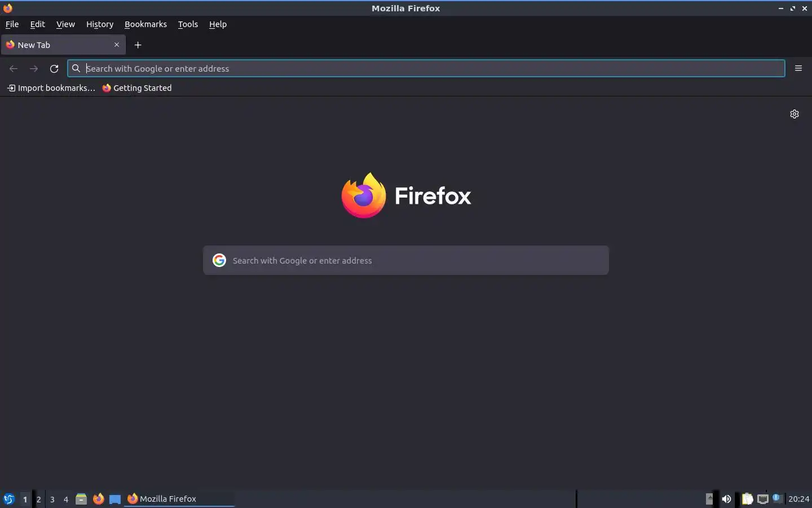
Task: Open new tab personalize gear settings
Action: tap(795, 114)
